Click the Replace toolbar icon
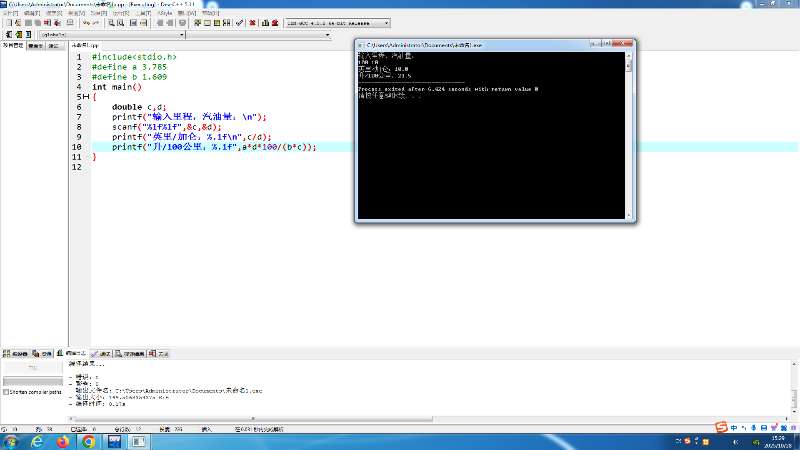The image size is (800, 450). (120, 23)
